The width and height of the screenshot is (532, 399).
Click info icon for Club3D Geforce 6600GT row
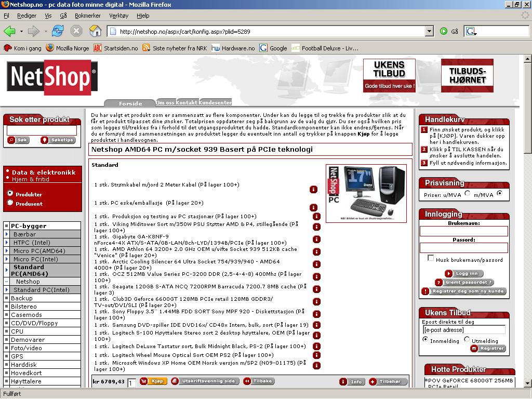[x=316, y=302]
